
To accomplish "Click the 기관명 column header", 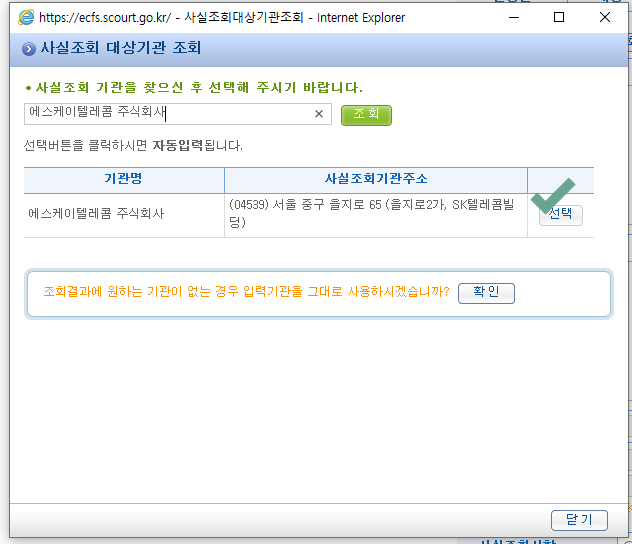I will 124,180.
